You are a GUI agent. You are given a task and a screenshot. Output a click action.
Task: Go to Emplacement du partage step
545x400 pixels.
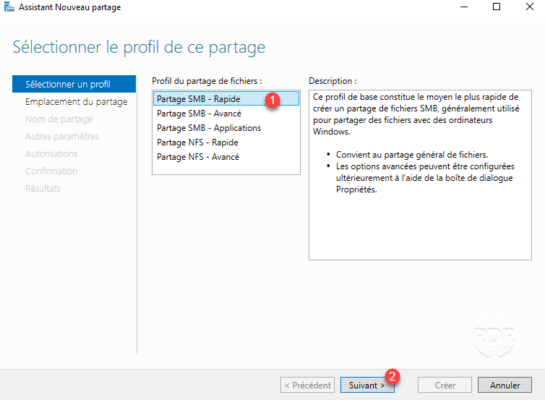(76, 102)
